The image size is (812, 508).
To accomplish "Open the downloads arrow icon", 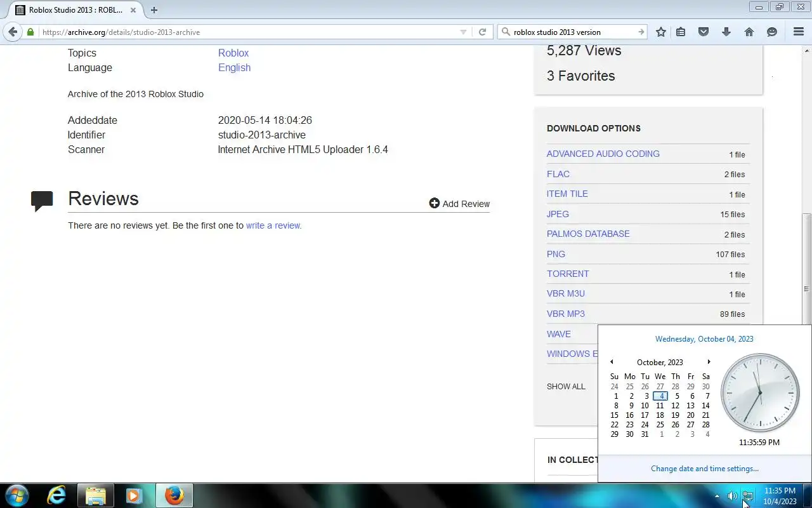I will click(x=726, y=32).
